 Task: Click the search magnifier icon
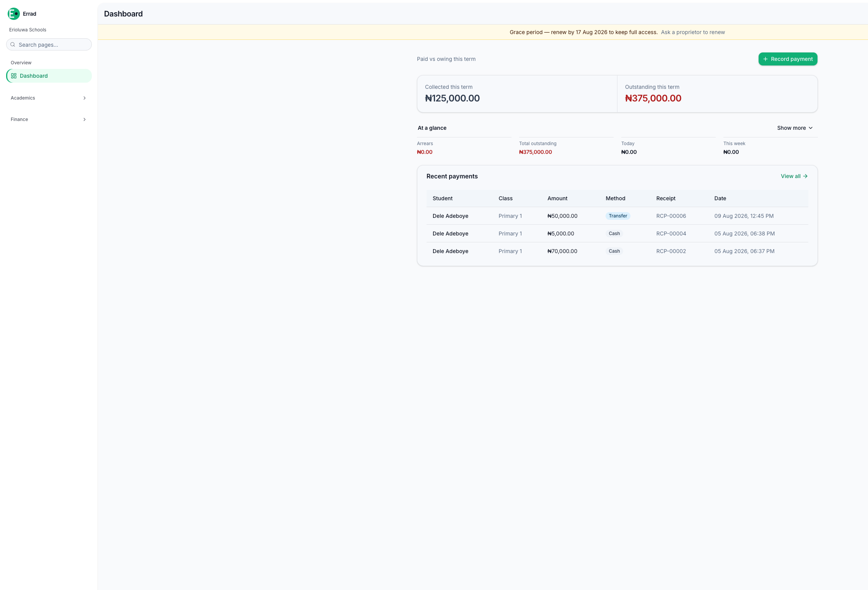(13, 44)
